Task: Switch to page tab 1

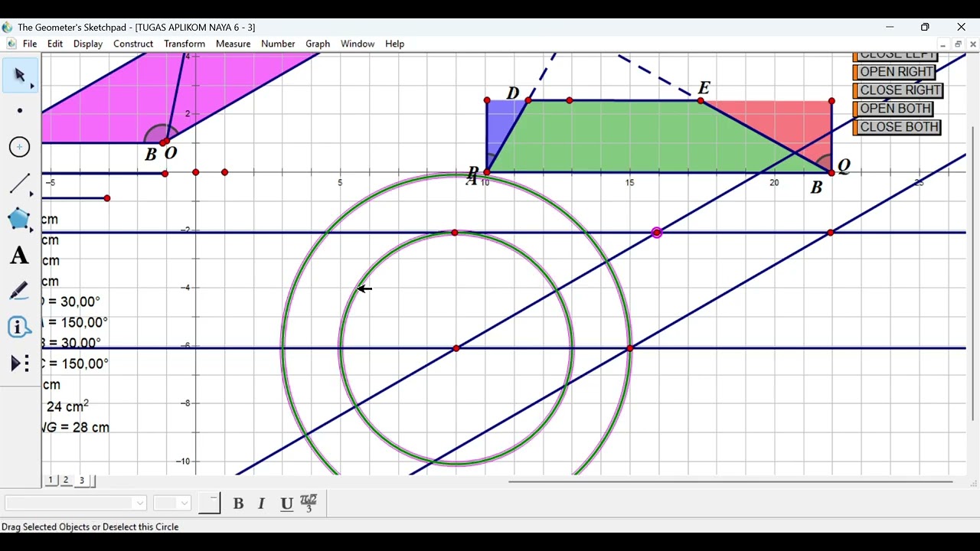Action: tap(51, 480)
